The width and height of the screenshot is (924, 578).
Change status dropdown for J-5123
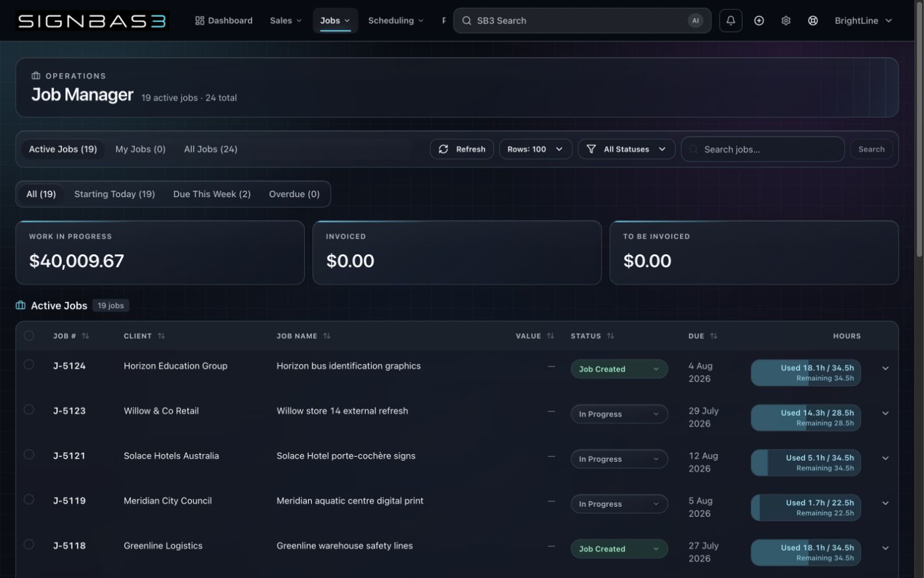pyautogui.click(x=619, y=414)
